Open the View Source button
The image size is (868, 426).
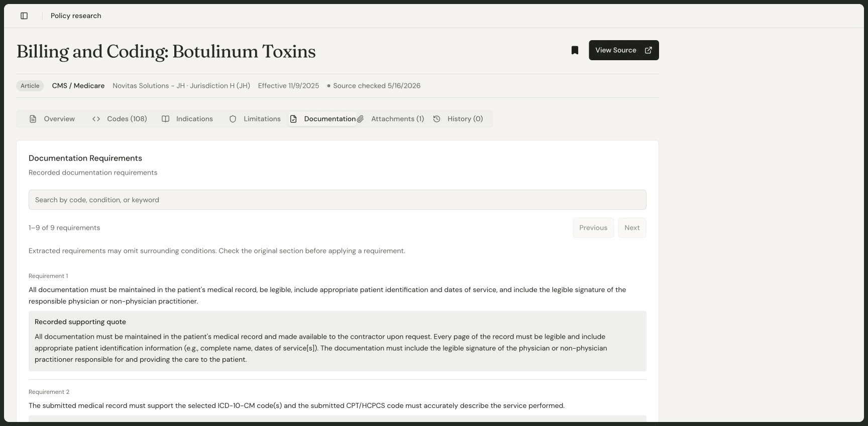click(623, 50)
